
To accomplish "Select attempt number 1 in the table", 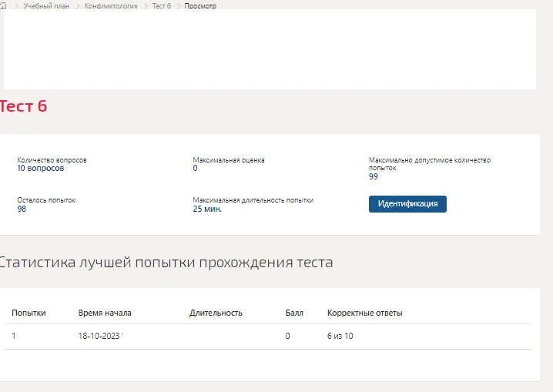I will click(x=13, y=336).
